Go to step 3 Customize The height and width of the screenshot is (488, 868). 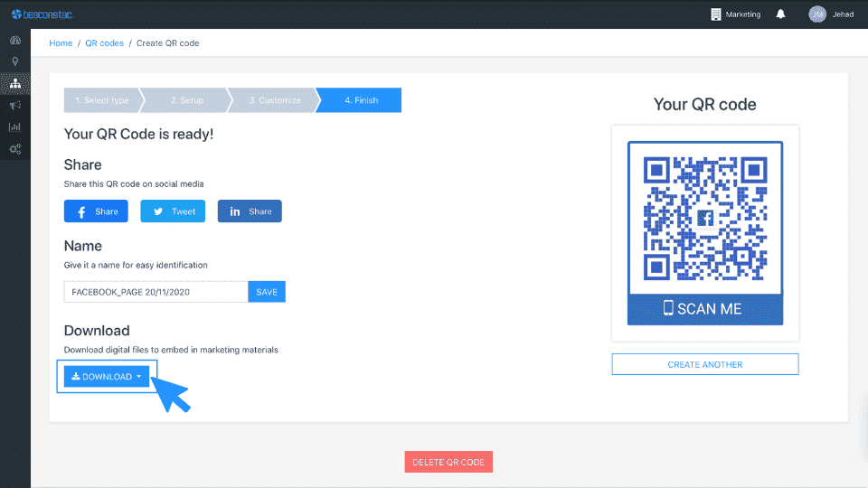pos(275,100)
